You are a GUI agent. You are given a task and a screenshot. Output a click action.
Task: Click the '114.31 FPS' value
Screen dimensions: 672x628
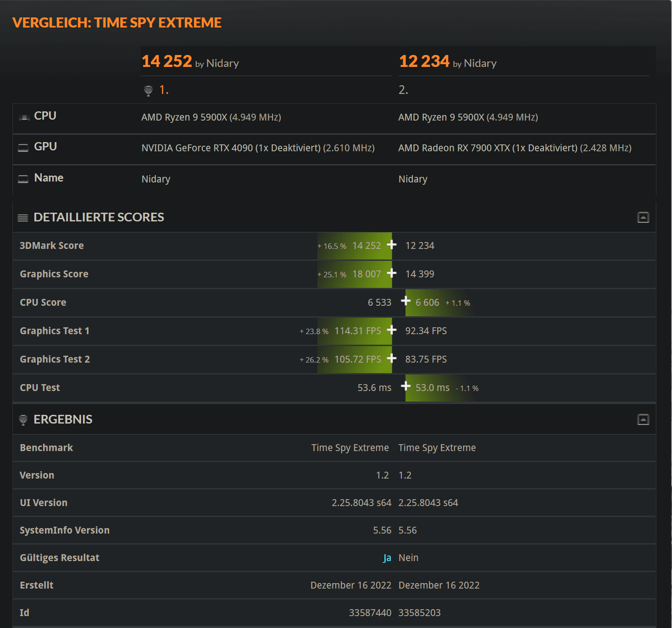[x=358, y=331]
